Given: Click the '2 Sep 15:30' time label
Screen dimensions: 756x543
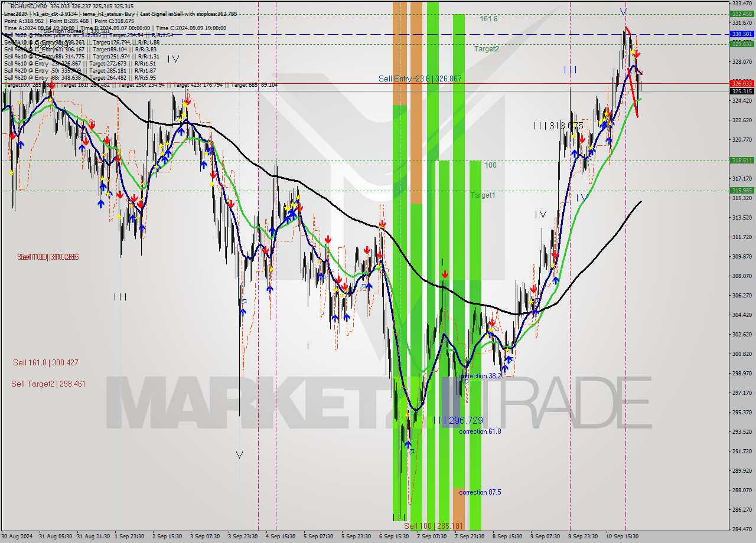Looking at the screenshot, I should (x=167, y=537).
